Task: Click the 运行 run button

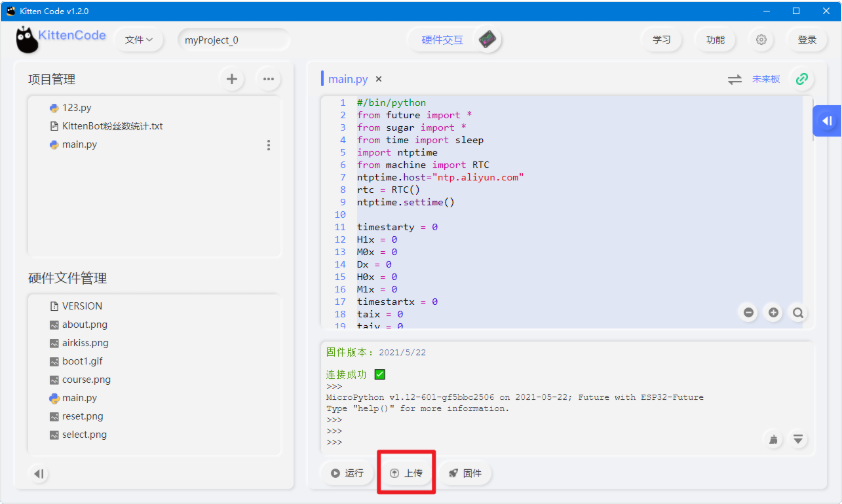Action: point(347,473)
